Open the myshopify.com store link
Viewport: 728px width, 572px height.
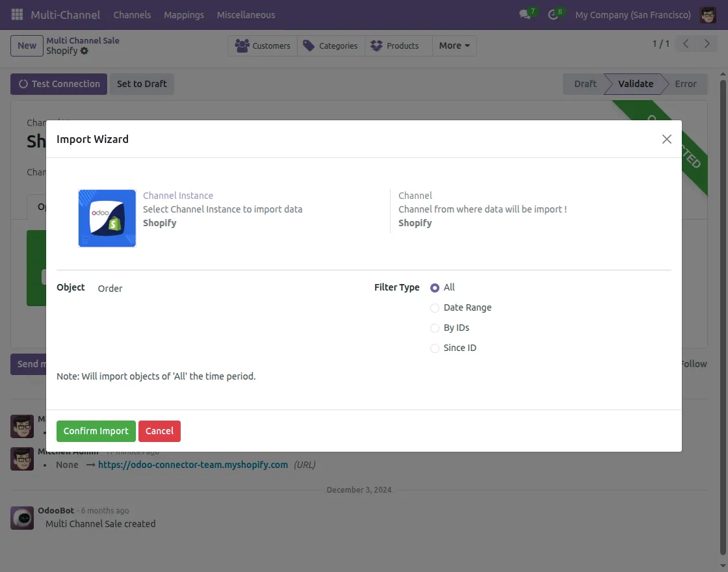click(x=192, y=465)
